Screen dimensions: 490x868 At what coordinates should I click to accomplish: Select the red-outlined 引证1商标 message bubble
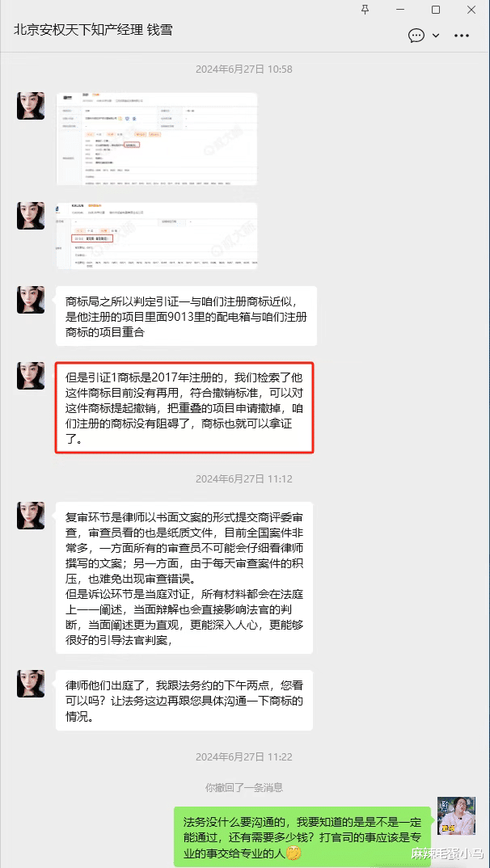(x=184, y=408)
